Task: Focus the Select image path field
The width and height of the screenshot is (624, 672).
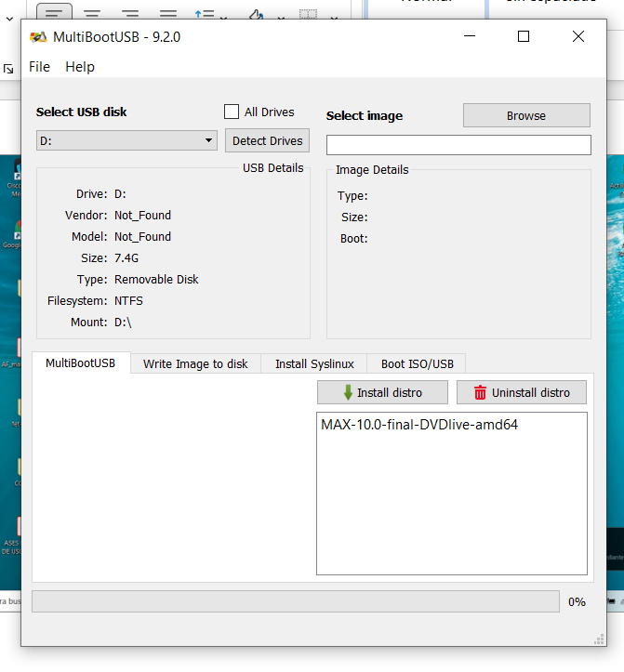Action: tap(458, 145)
